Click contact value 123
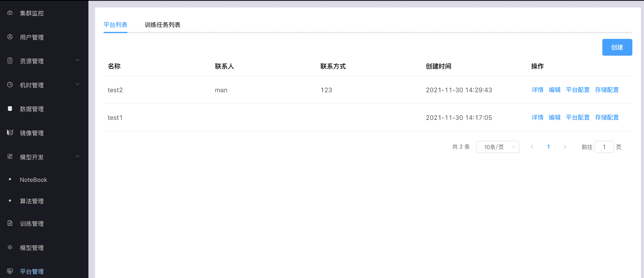644x278 pixels. (x=326, y=90)
